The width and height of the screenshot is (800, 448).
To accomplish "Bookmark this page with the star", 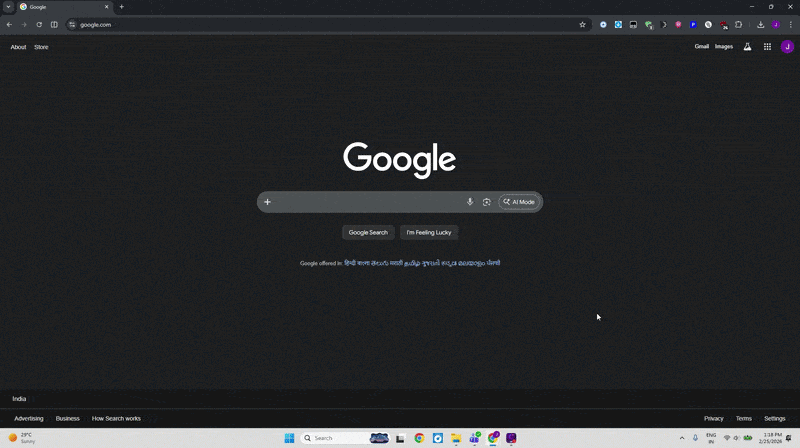I will (582, 24).
